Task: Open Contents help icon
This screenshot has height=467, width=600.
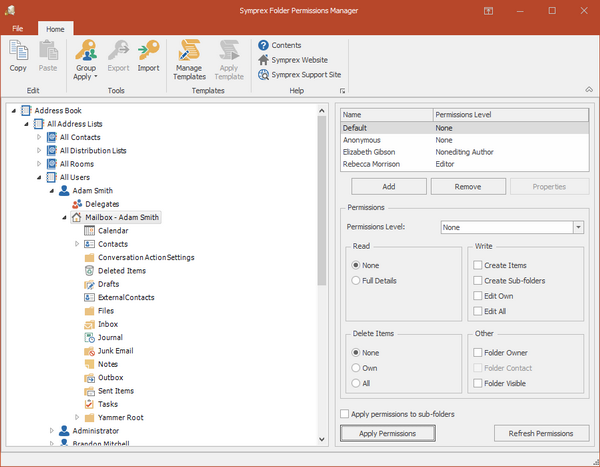Action: point(263,45)
